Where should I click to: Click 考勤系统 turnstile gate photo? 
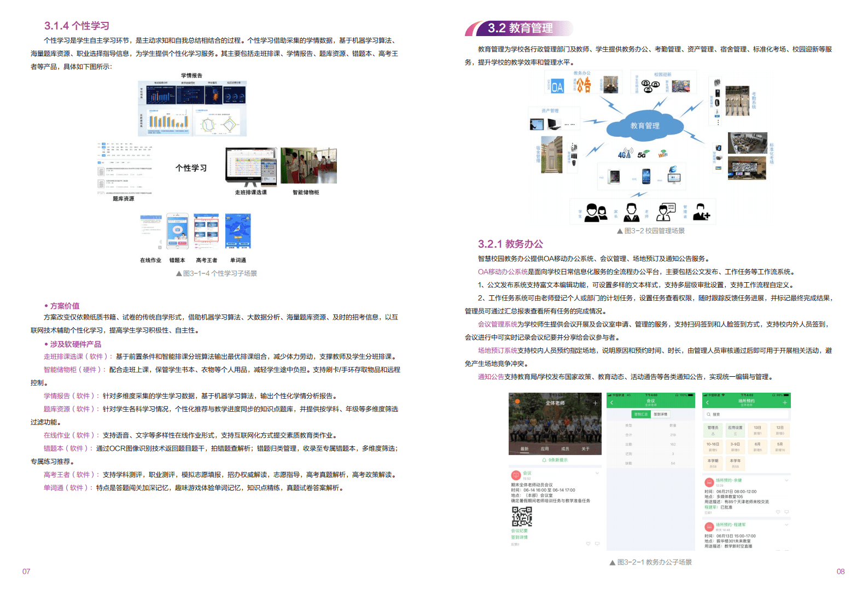pyautogui.click(x=737, y=101)
